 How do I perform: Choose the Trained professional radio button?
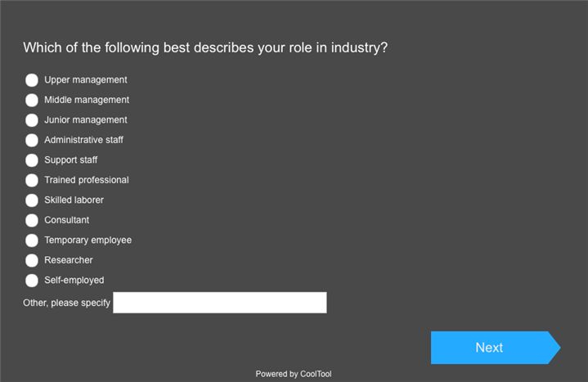coord(32,180)
